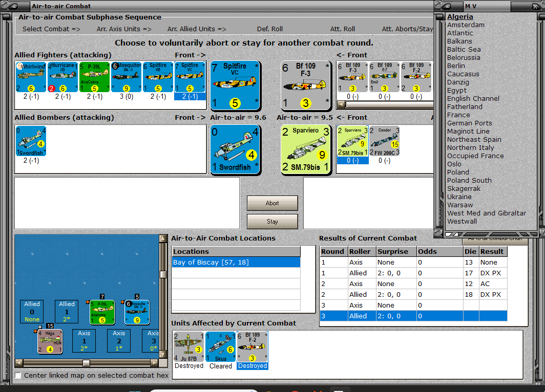545x392 pixels.
Task: Select Skagerrak in M V list
Action: pyautogui.click(x=464, y=188)
